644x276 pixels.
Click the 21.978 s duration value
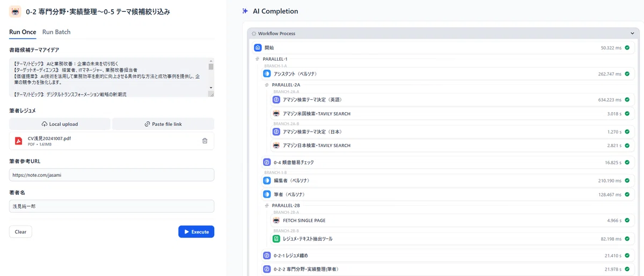[613, 269]
